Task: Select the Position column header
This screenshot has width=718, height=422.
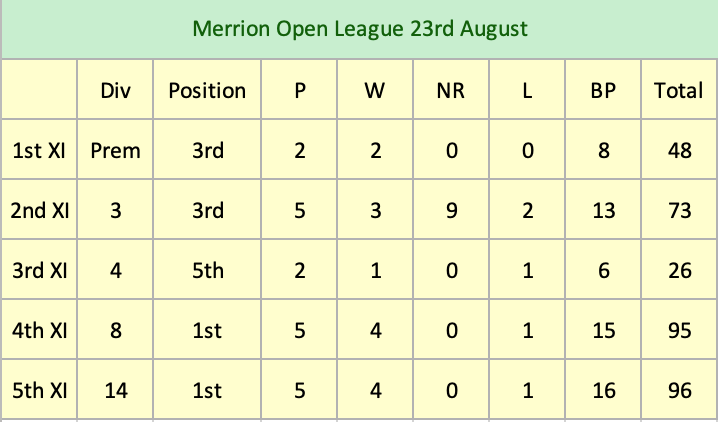Action: click(x=207, y=90)
